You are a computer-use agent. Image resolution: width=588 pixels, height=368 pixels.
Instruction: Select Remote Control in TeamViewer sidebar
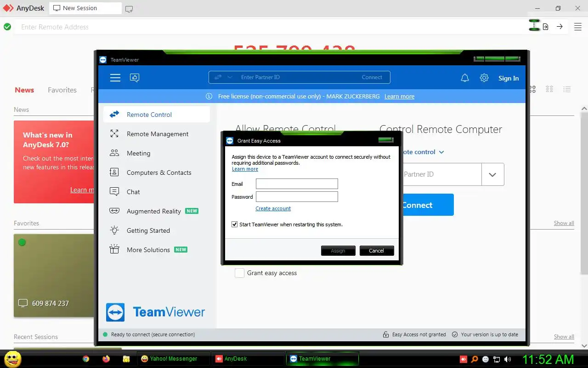tap(157, 115)
